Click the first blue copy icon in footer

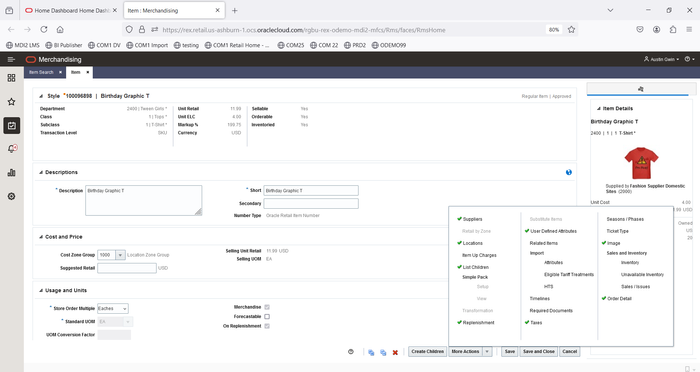point(371,352)
